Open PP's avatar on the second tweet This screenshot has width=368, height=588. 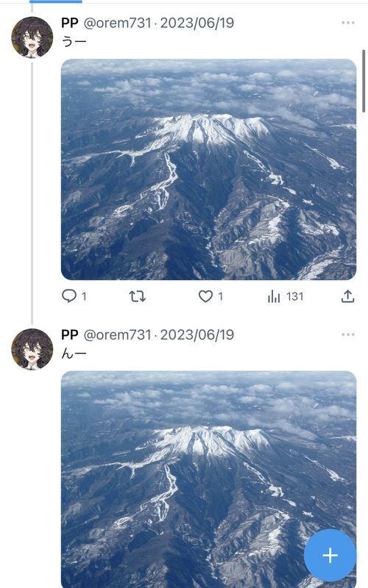click(32, 349)
